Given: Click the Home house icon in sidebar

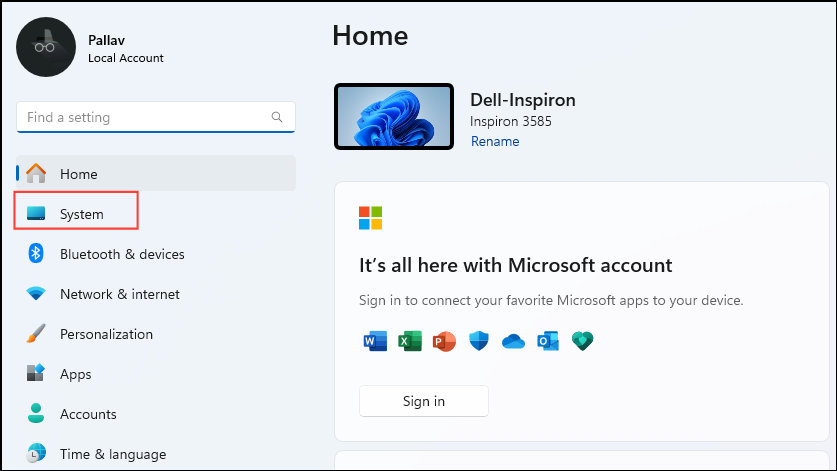Looking at the screenshot, I should click(36, 173).
